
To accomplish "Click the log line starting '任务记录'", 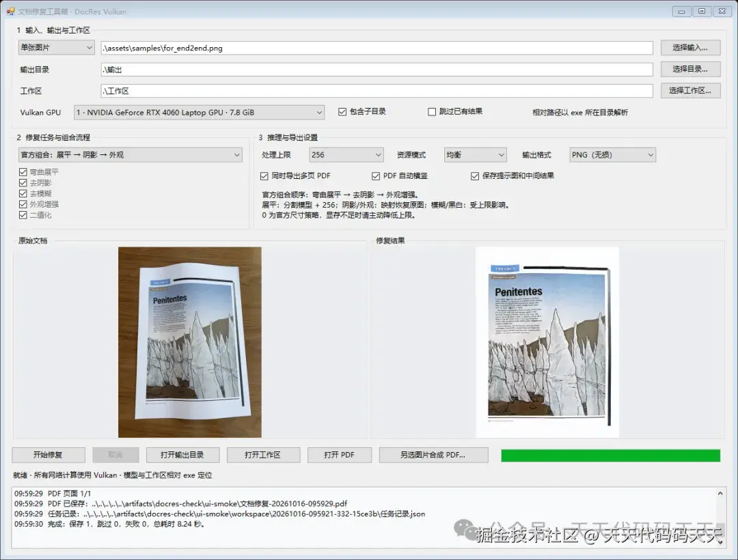I will (x=219, y=514).
